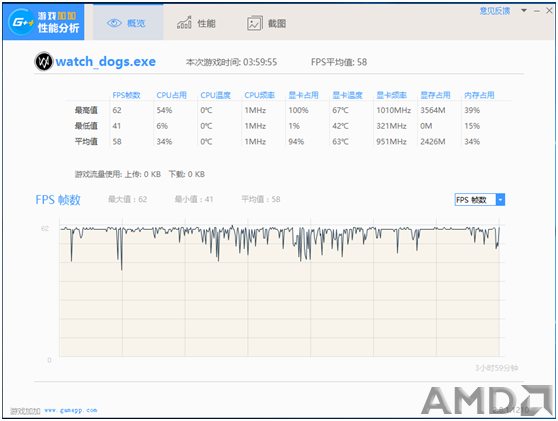The image size is (558, 421).
Task: Select the FPS帧数 column header
Action: click(126, 95)
